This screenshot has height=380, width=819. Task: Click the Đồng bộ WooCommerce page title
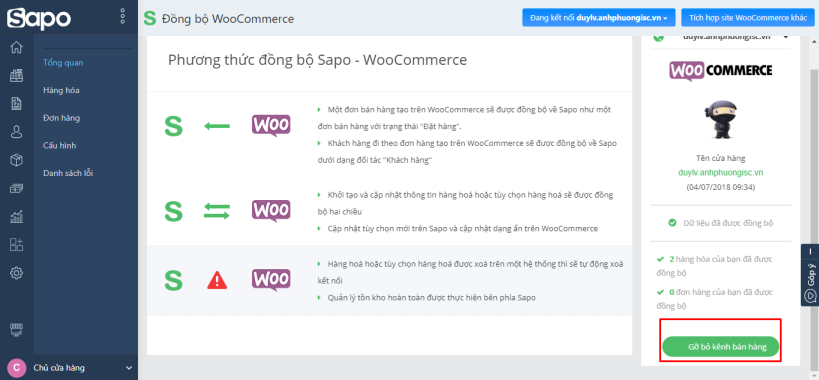coord(228,19)
